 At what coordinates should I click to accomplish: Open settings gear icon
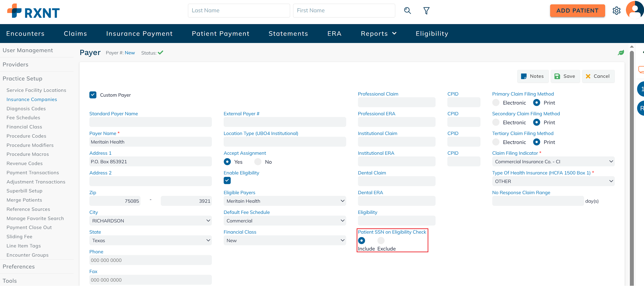pos(616,11)
